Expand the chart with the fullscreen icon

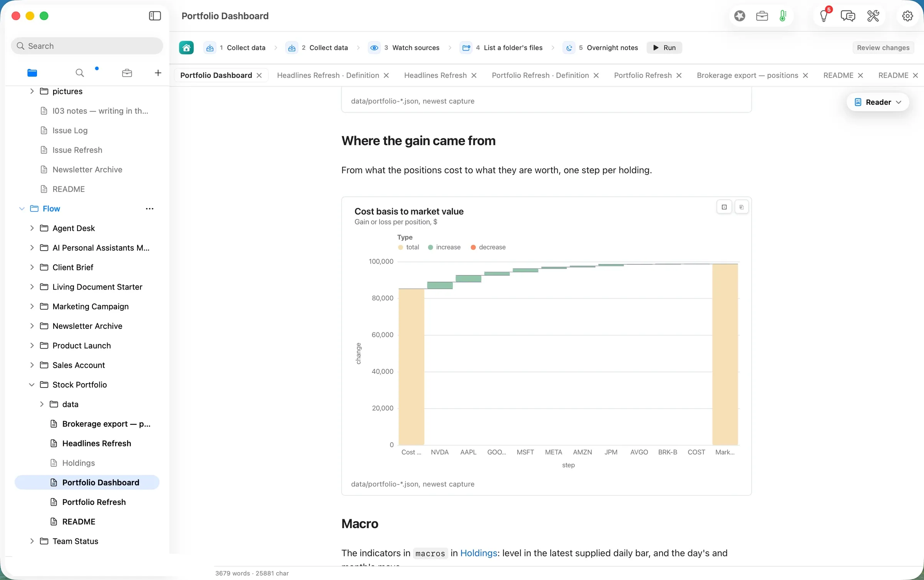724,207
